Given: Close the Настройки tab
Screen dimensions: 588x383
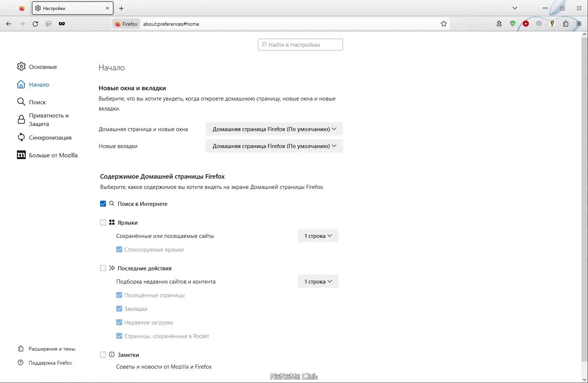Looking at the screenshot, I should point(107,8).
